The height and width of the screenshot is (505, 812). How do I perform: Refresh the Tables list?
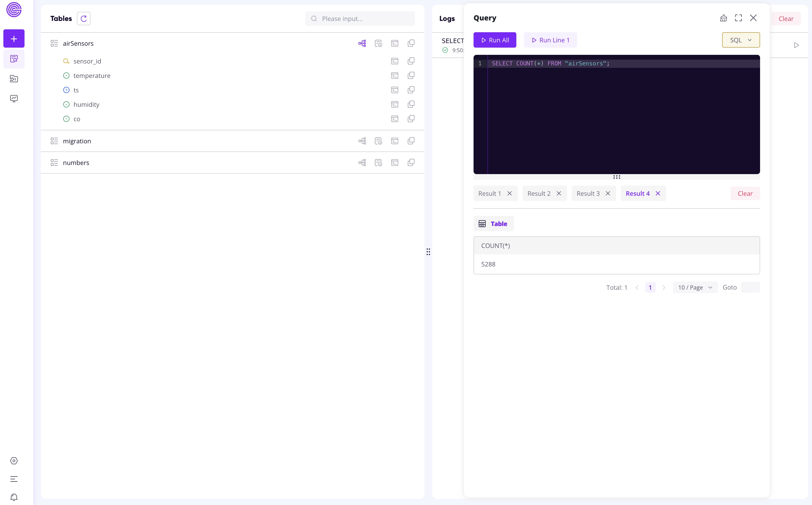pyautogui.click(x=83, y=18)
